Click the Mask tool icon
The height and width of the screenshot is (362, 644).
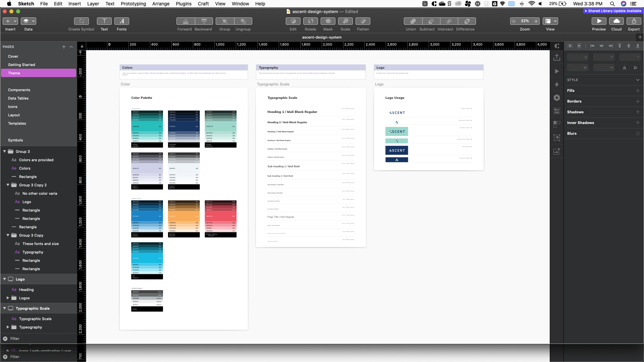(328, 21)
